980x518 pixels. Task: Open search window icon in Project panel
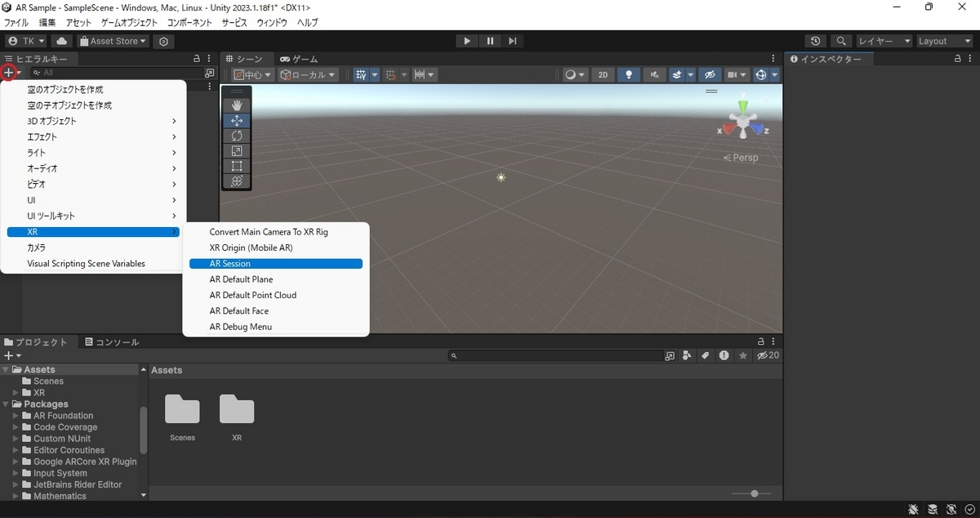670,356
